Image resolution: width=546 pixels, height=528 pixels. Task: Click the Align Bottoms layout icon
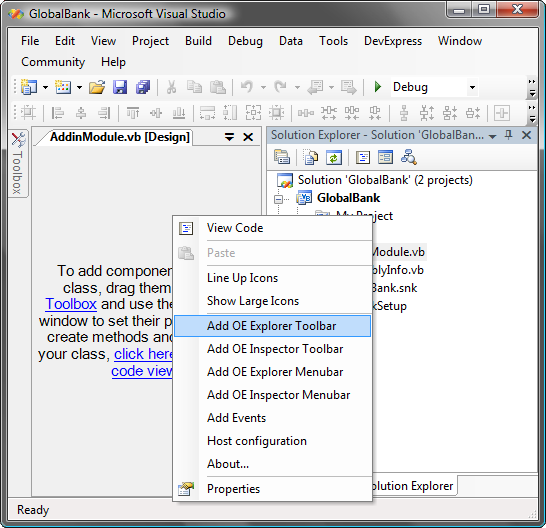179,113
